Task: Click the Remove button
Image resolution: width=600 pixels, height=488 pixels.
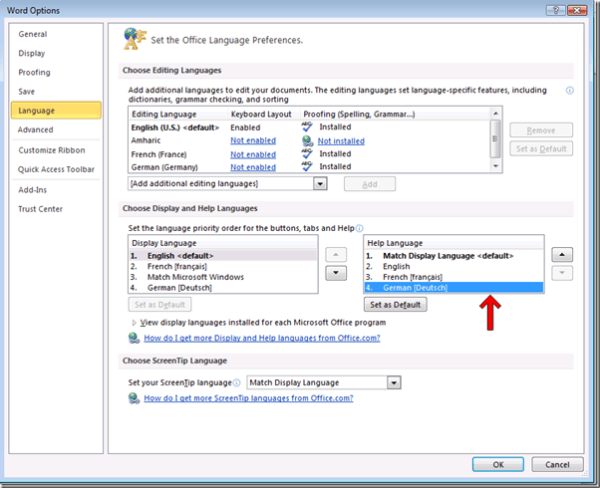Action: tap(541, 130)
